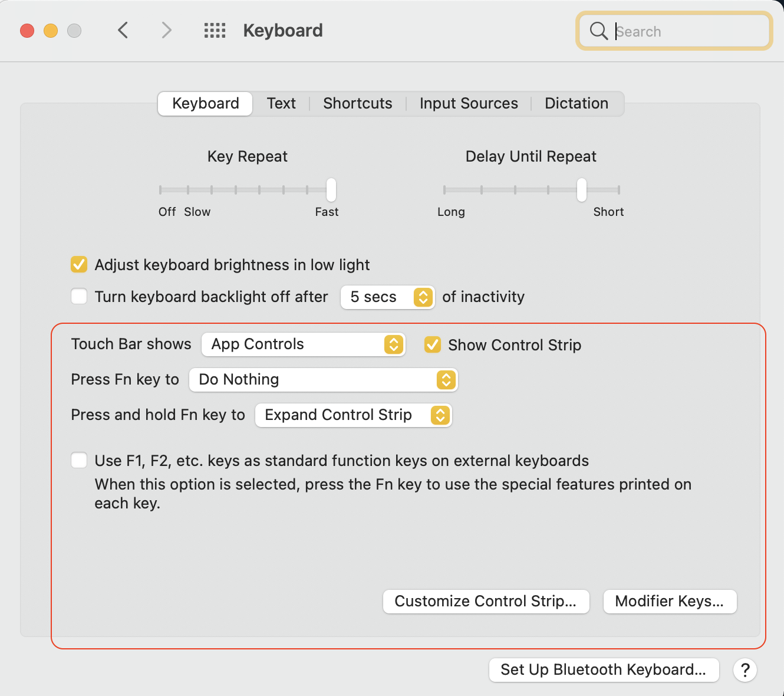Click the magnifying glass search icon

(x=598, y=31)
